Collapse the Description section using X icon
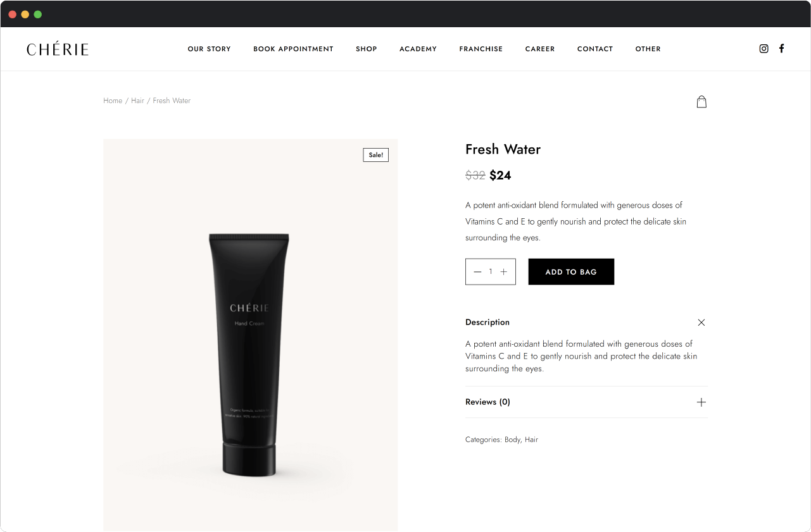 coord(701,323)
